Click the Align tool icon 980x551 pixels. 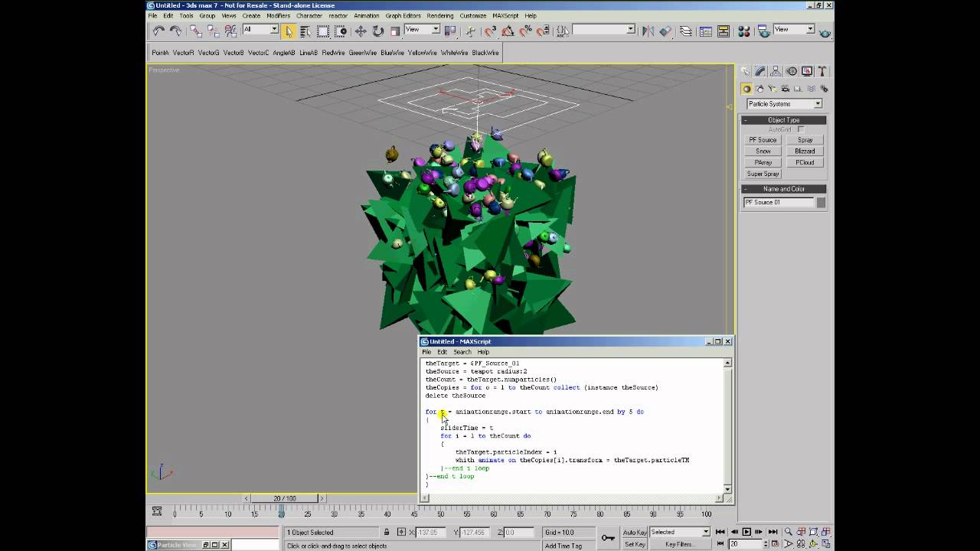click(x=665, y=31)
